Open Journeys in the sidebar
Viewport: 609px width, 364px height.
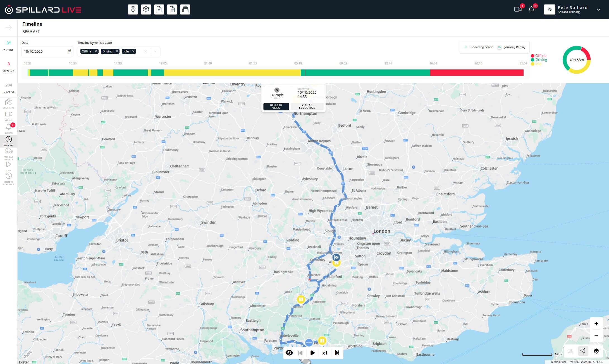[9, 103]
